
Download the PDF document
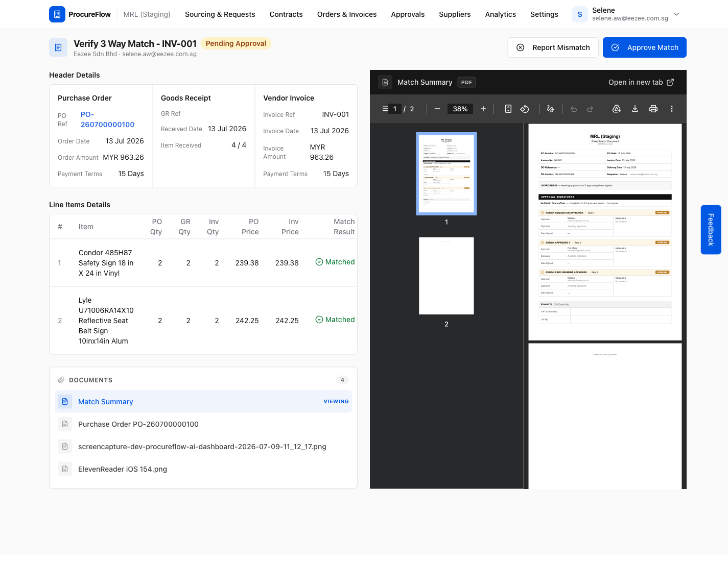[635, 109]
